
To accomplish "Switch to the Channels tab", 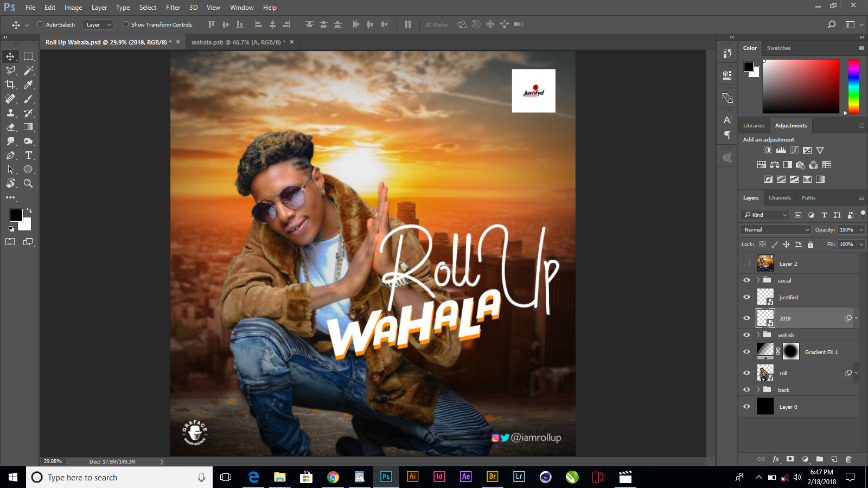I will (x=780, y=197).
